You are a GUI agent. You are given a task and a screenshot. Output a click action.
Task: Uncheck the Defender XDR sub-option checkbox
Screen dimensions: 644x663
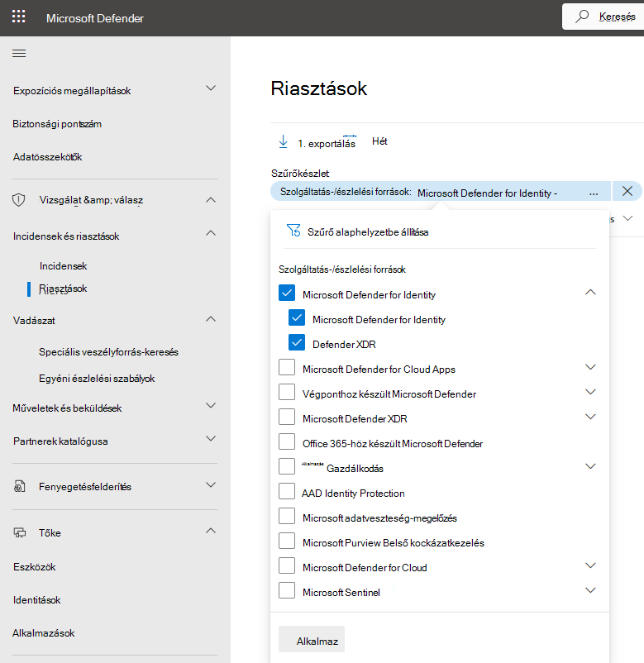coord(297,342)
